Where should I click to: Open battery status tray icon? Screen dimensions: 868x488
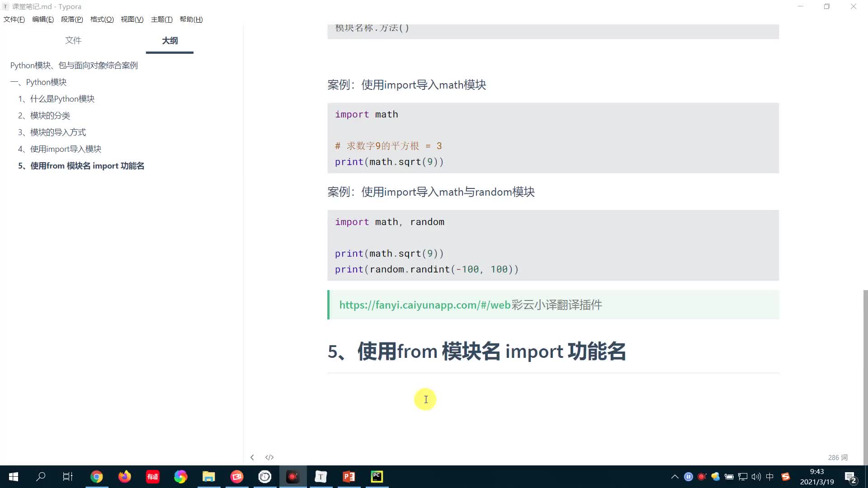click(x=729, y=477)
